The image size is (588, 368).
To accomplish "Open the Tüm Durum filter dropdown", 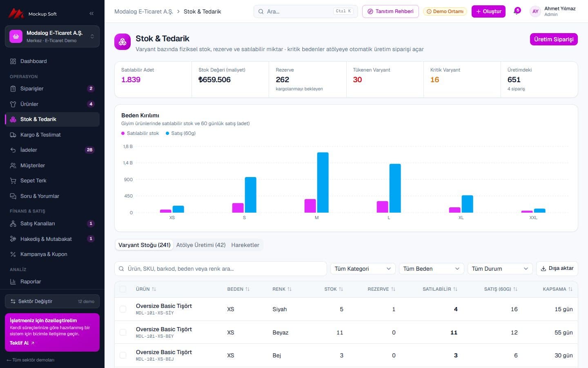I will coord(500,269).
